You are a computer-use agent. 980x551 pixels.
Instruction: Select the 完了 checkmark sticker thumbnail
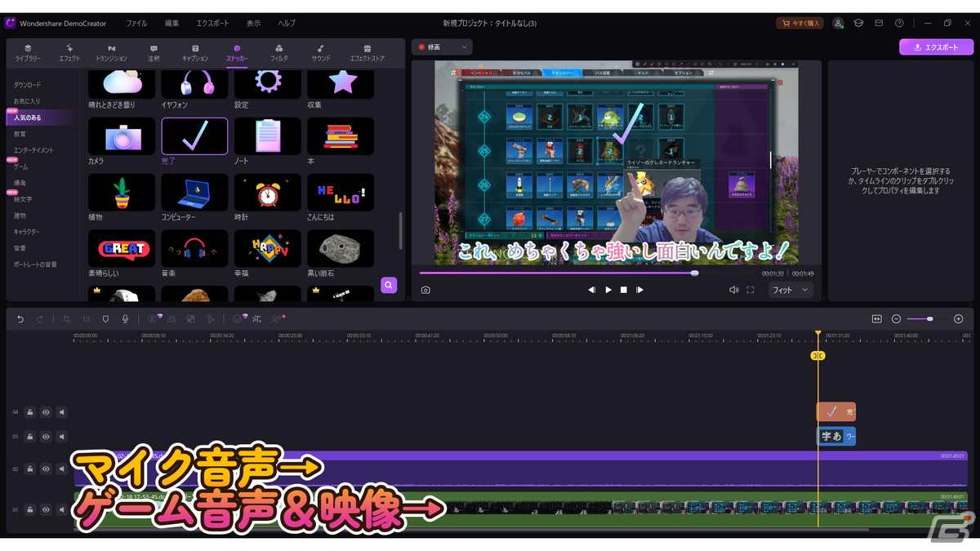point(194,136)
